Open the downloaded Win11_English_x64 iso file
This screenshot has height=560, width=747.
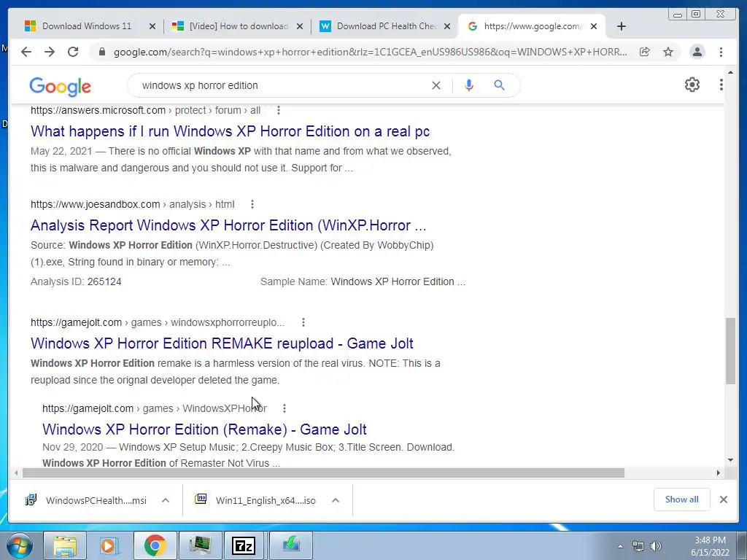click(x=256, y=500)
